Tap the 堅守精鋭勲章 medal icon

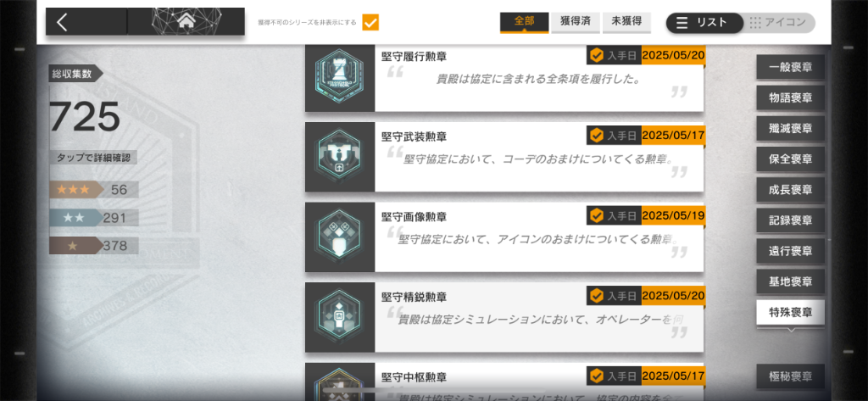pos(340,317)
